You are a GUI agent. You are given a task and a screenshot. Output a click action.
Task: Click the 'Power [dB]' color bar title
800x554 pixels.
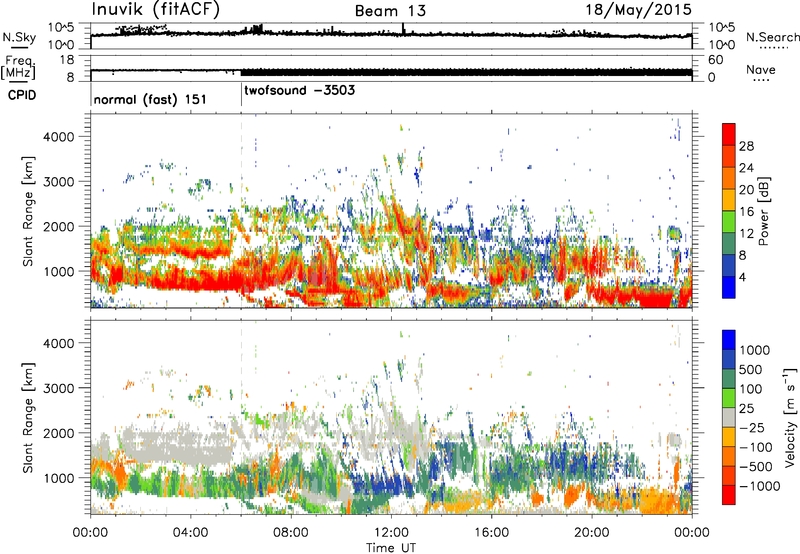pos(763,211)
